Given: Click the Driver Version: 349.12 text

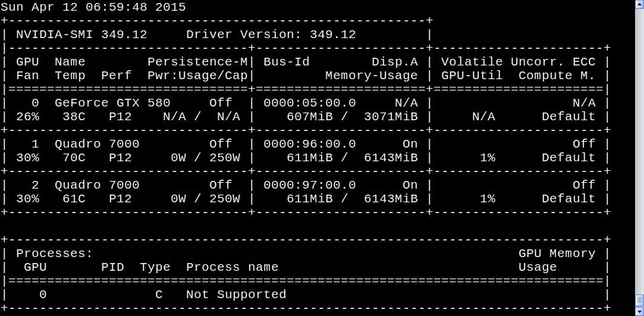Looking at the screenshot, I should point(271,35).
